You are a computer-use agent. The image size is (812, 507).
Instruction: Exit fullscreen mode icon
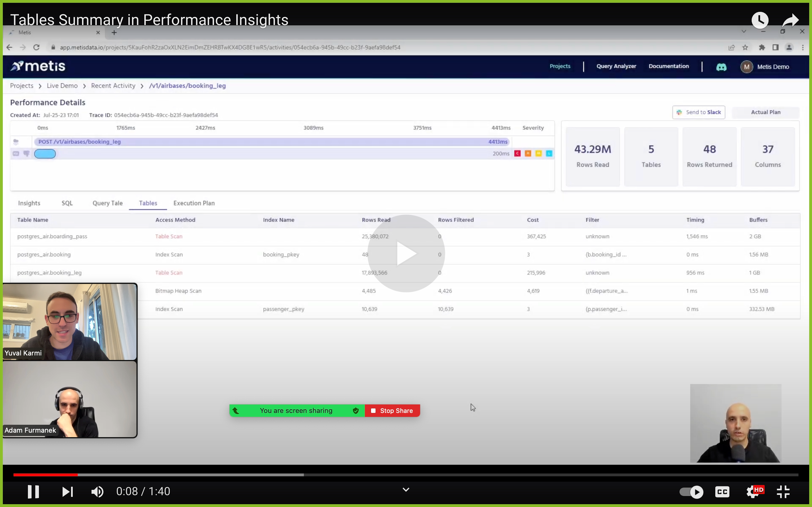pyautogui.click(x=783, y=492)
